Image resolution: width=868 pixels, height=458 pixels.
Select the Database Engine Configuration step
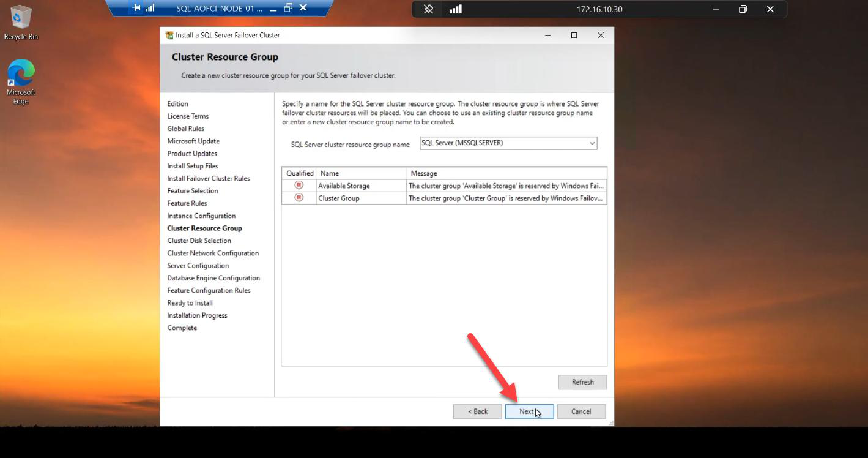[213, 278]
